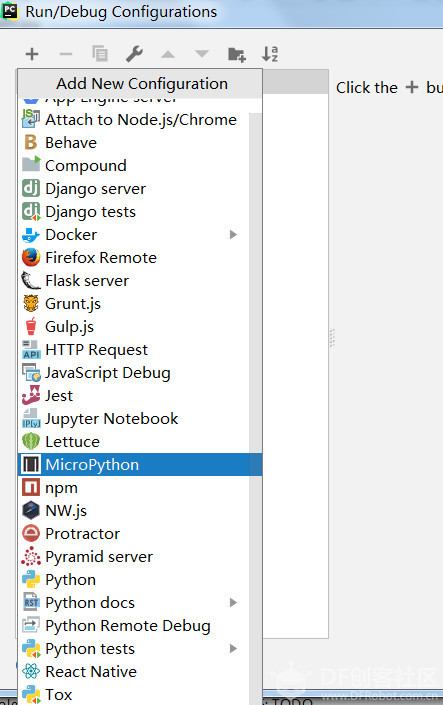Select Lettuce configuration

(133, 442)
